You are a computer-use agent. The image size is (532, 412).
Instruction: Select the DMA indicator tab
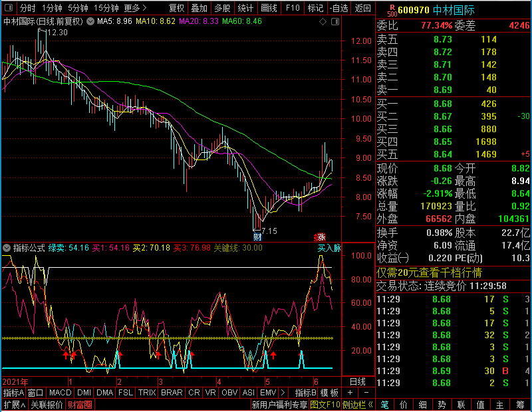point(105,393)
